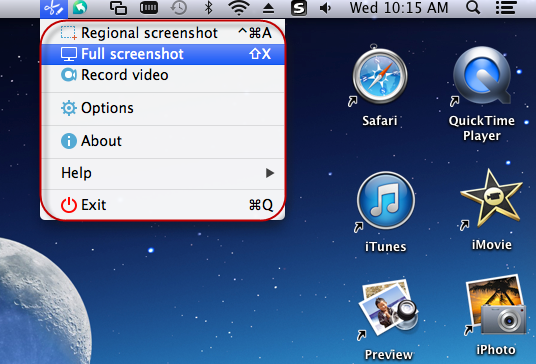Choose Regional screenshot from the menu
The height and width of the screenshot is (364, 536).
(x=163, y=33)
